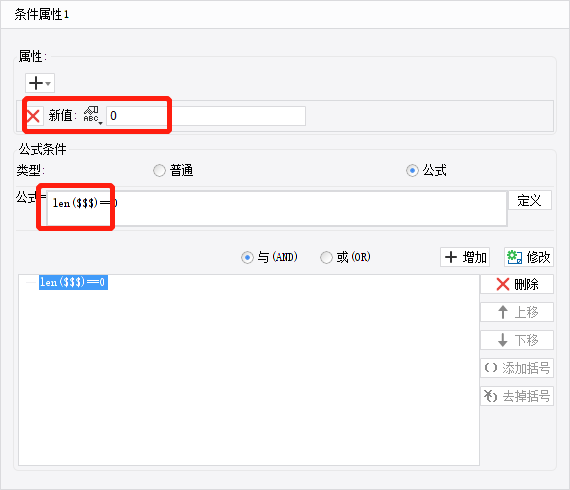Click the 修改 modify condition button

coord(529,257)
